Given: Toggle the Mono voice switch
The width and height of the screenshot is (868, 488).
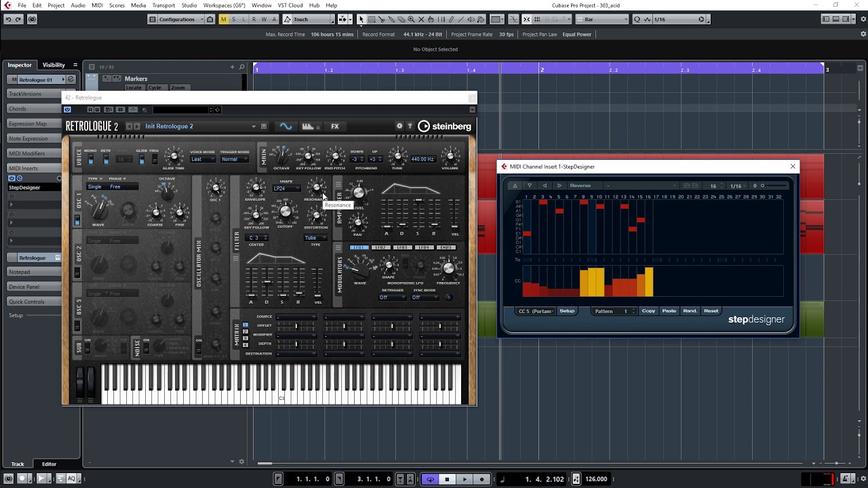Looking at the screenshot, I should coord(90,160).
